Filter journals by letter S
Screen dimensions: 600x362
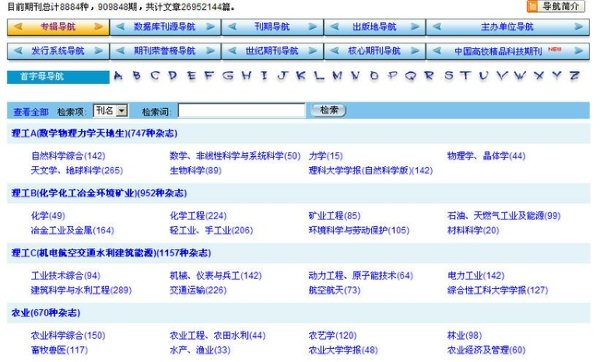pyautogui.click(x=448, y=76)
